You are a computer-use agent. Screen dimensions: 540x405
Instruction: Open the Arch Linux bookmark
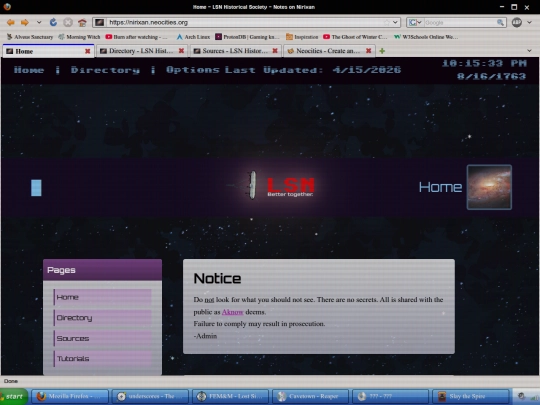pyautogui.click(x=193, y=37)
